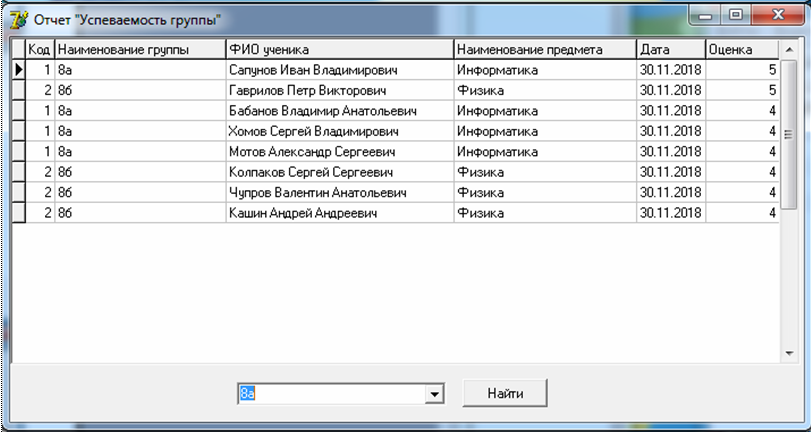This screenshot has height=432, width=811.
Task: Maximize the report window
Action: [736, 16]
